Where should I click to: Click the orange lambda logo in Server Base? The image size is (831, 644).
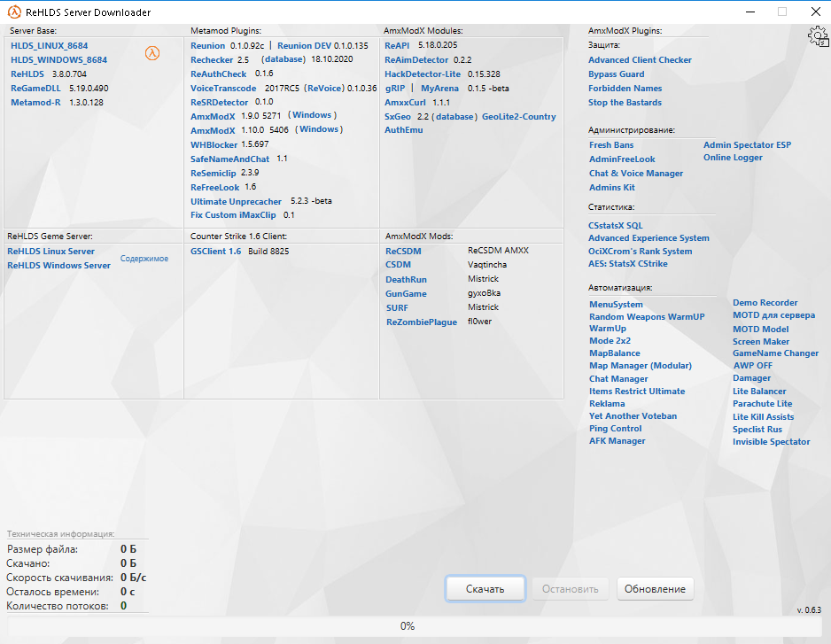pyautogui.click(x=152, y=53)
